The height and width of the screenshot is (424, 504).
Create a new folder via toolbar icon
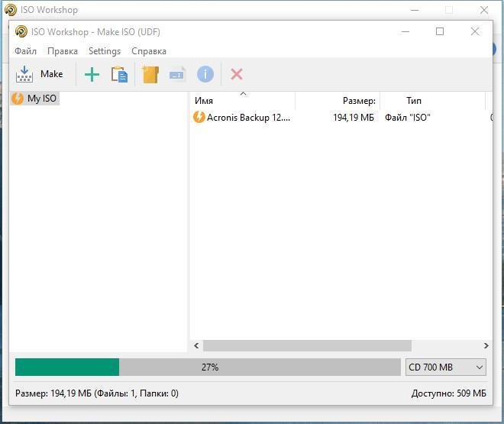tap(150, 74)
